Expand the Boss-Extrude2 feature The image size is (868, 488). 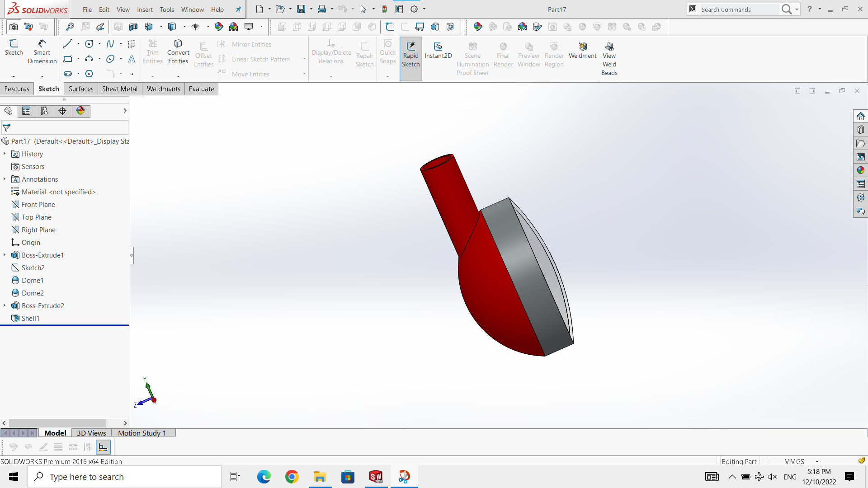click(x=5, y=305)
